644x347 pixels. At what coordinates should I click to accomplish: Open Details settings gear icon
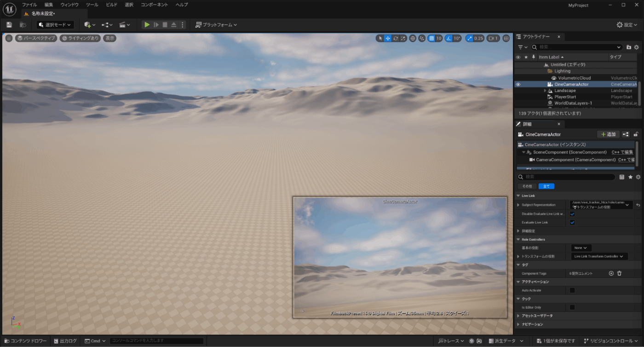[x=638, y=177]
